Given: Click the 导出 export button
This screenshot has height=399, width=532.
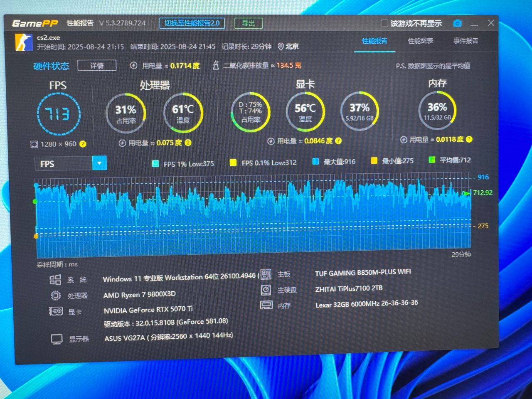Looking at the screenshot, I should pos(249,23).
